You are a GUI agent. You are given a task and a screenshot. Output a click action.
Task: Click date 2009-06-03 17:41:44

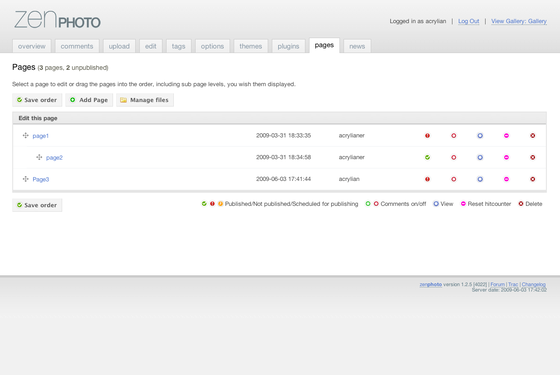[x=284, y=179]
